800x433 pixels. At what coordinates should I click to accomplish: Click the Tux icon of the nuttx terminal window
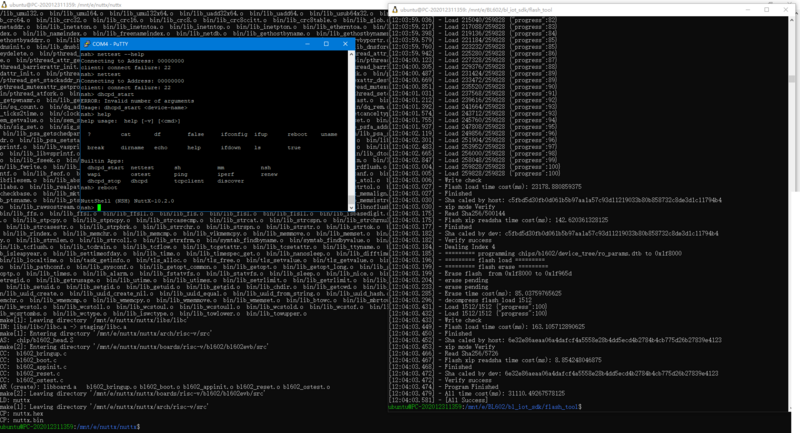pyautogui.click(x=4, y=4)
